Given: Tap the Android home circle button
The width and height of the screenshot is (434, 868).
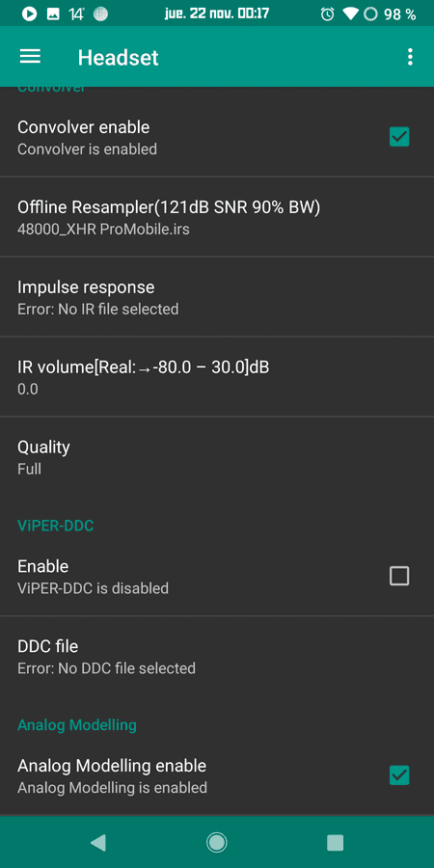Looking at the screenshot, I should pyautogui.click(x=216, y=843).
